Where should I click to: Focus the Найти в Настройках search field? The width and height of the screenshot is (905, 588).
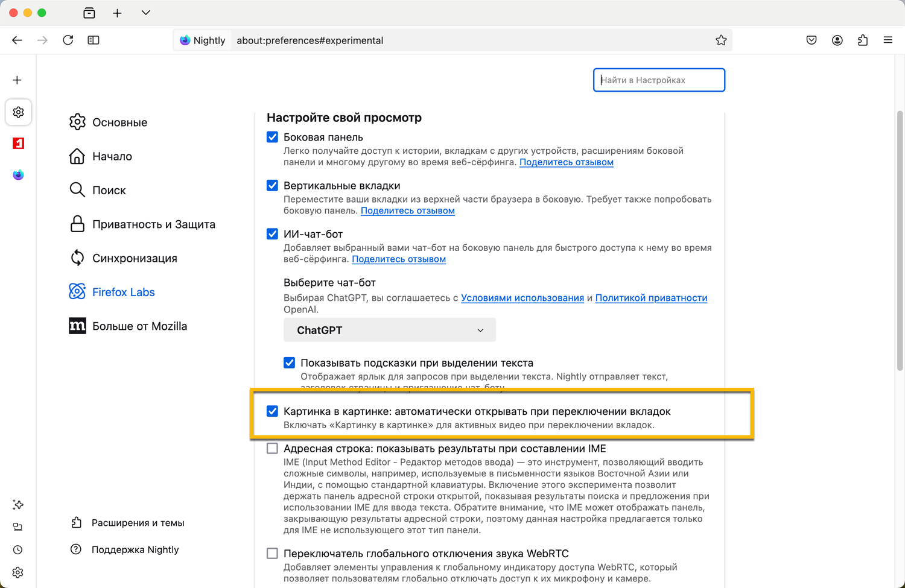pyautogui.click(x=659, y=80)
